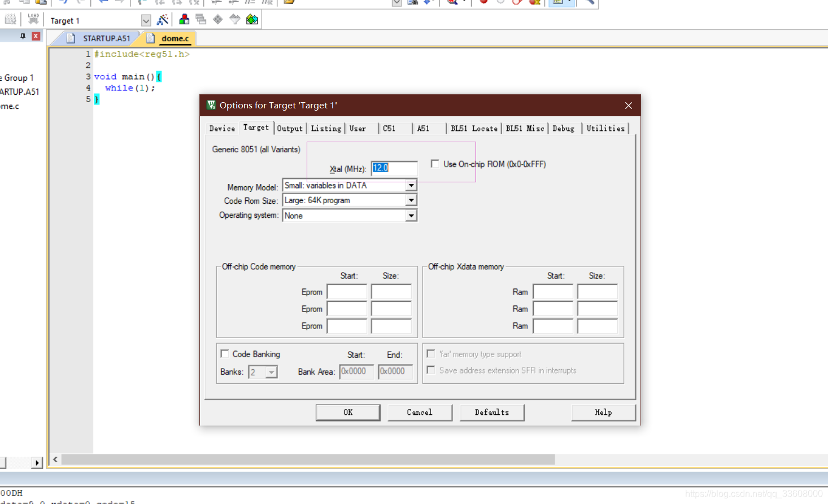
Task: Click the editor horizontal scrollbar thumb
Action: (308, 459)
